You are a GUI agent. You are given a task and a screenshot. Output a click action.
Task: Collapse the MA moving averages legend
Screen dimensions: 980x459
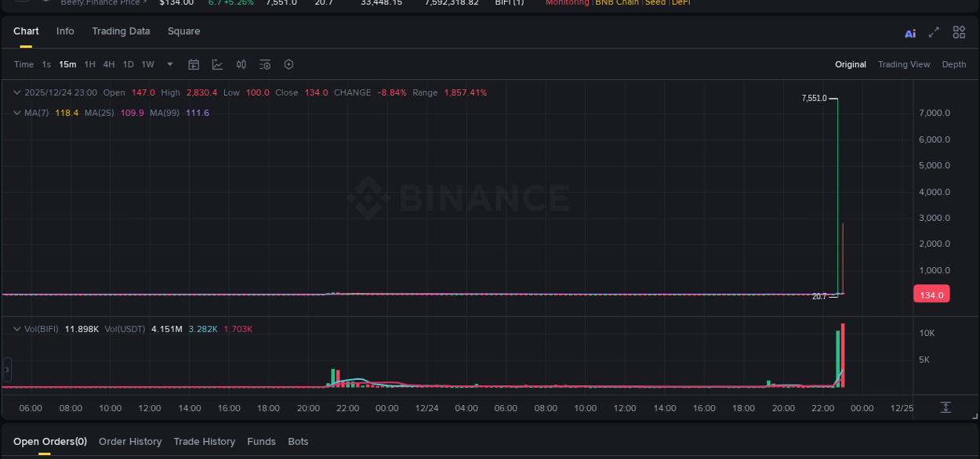coord(16,113)
